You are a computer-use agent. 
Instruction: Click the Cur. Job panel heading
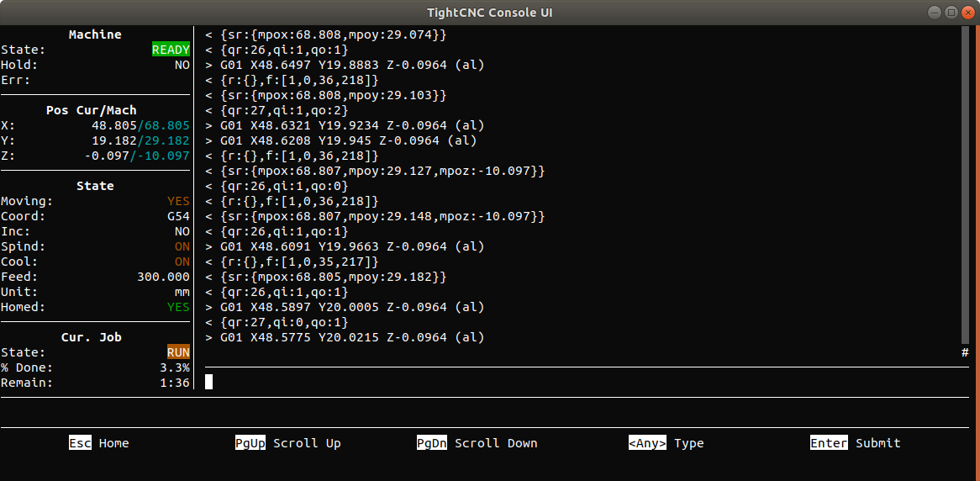(92, 337)
